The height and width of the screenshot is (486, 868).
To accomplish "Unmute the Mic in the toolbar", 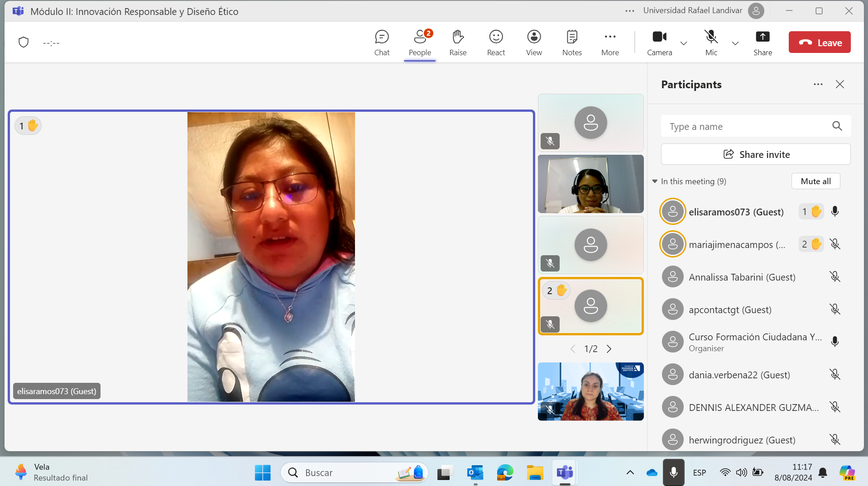I will 711,43.
